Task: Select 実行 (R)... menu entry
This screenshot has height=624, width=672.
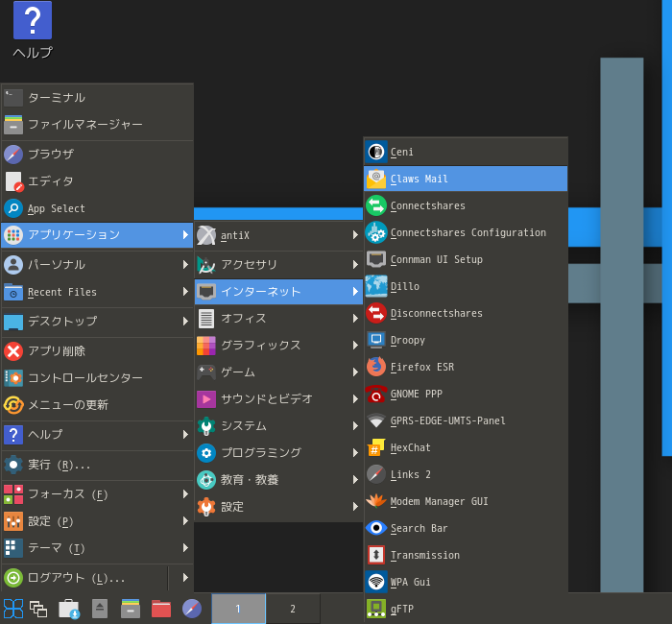Action: click(x=97, y=465)
